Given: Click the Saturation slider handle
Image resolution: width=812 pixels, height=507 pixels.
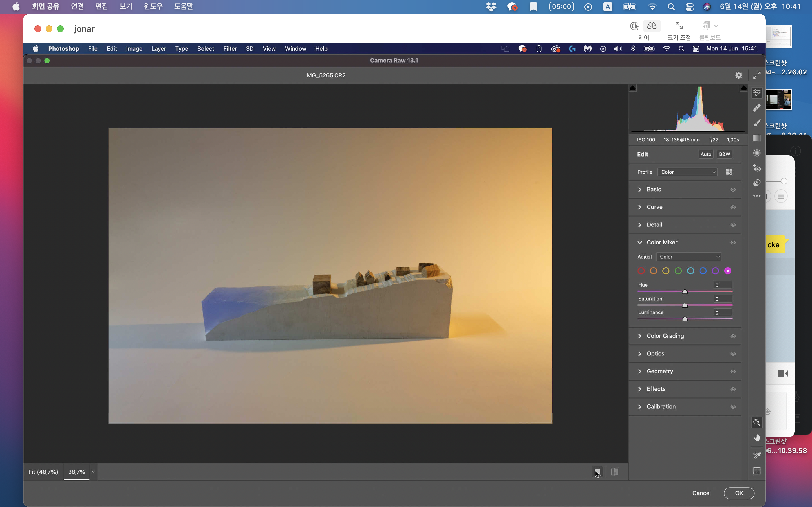Looking at the screenshot, I should pos(685,305).
